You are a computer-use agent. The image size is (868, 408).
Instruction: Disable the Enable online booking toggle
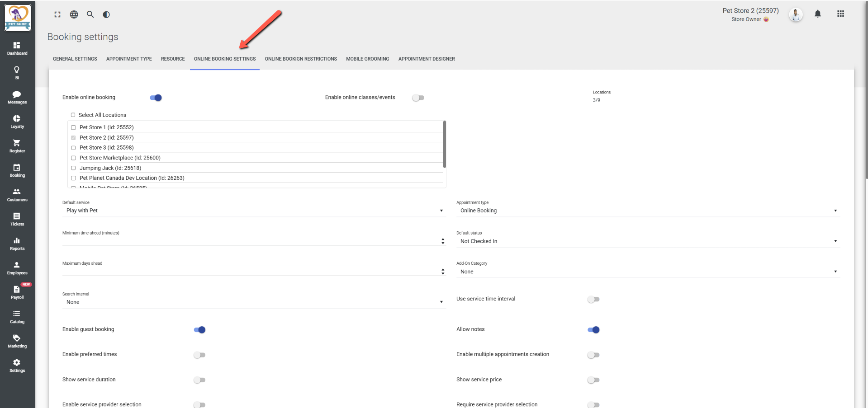(156, 98)
